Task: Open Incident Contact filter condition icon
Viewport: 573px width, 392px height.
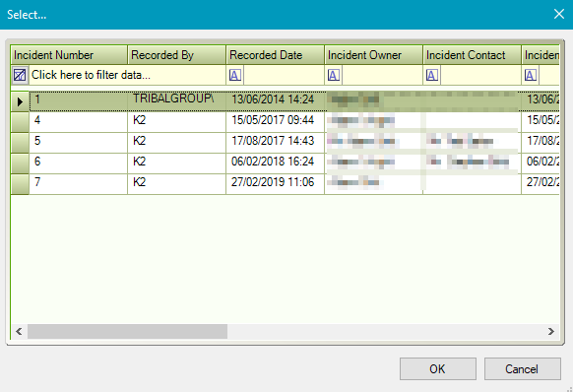Action: 432,75
